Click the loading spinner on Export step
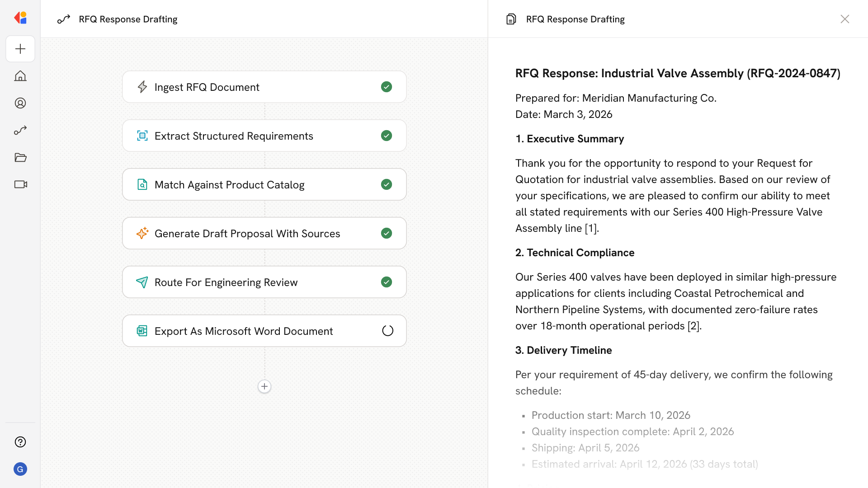The height and width of the screenshot is (488, 868). (x=387, y=331)
